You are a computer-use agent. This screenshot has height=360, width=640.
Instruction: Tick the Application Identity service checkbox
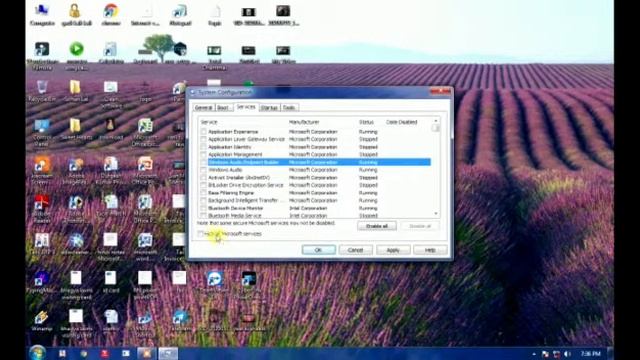coord(203,147)
